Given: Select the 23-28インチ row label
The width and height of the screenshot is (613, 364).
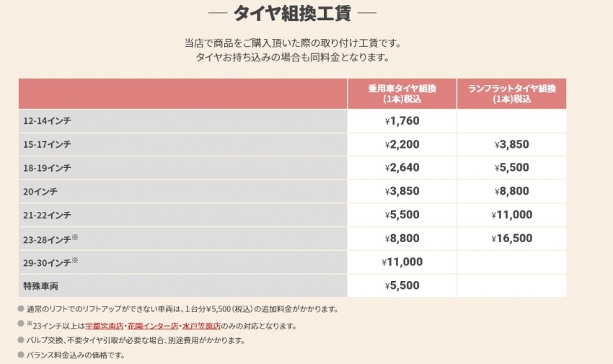Looking at the screenshot, I should (x=49, y=239).
